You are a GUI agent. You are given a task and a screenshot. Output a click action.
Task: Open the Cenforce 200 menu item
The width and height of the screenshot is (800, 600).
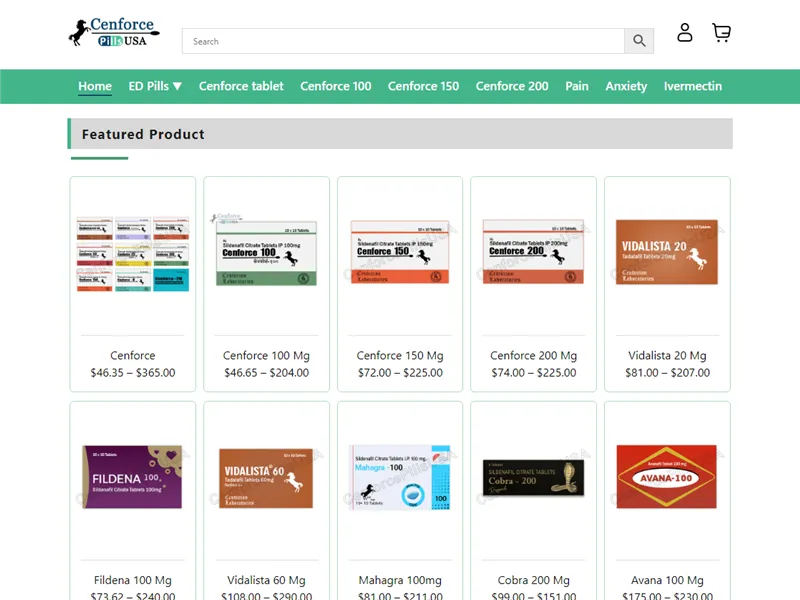click(x=512, y=86)
